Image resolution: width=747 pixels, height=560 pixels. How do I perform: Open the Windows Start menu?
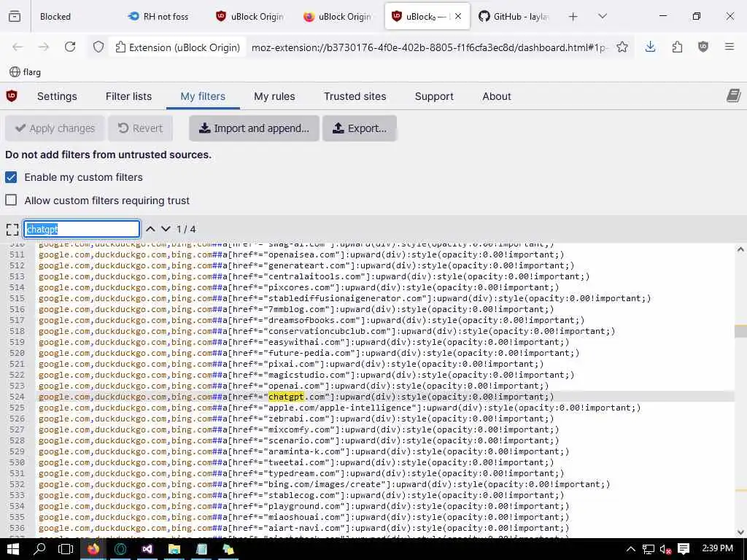coord(13,549)
